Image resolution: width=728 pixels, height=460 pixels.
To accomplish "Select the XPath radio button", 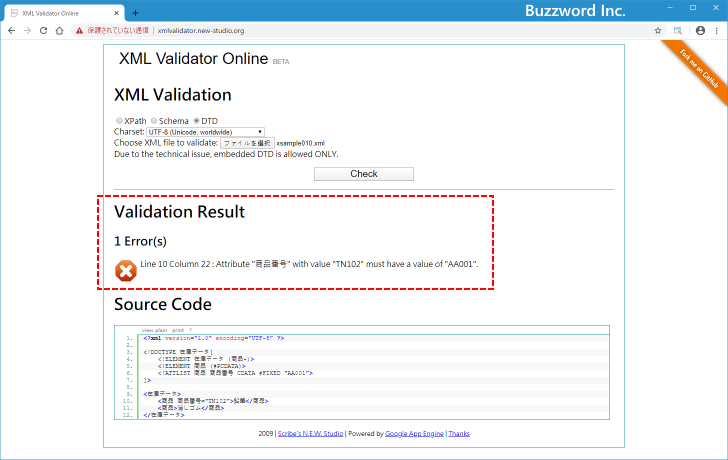I will point(119,121).
